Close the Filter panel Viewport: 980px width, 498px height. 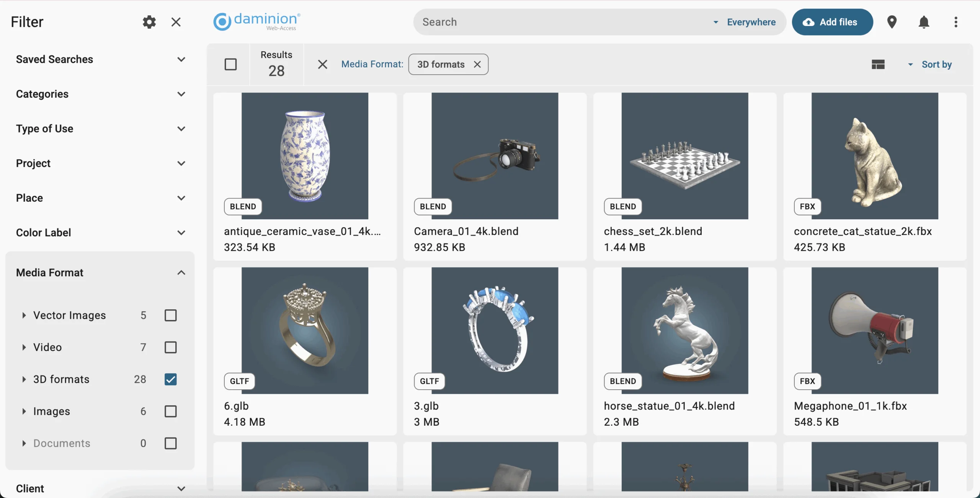[176, 22]
